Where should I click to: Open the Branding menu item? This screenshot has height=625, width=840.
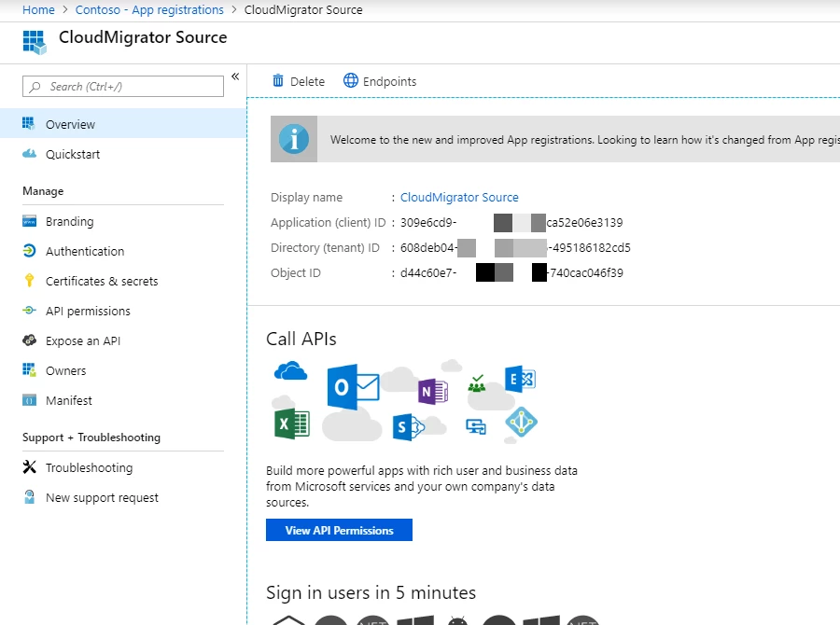[123, 221]
